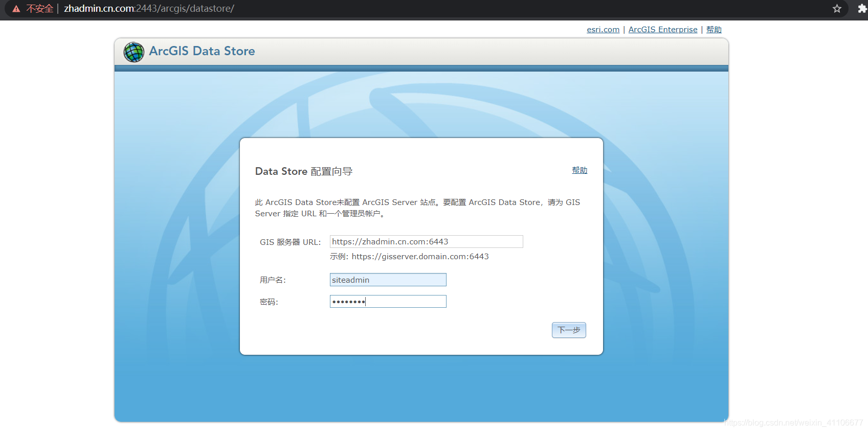868x432 pixels.
Task: Click the description paragraph about ArcGIS Server 站点
Action: (x=417, y=208)
